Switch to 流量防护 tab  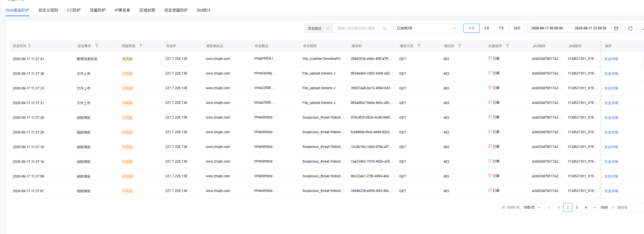[x=98, y=10]
